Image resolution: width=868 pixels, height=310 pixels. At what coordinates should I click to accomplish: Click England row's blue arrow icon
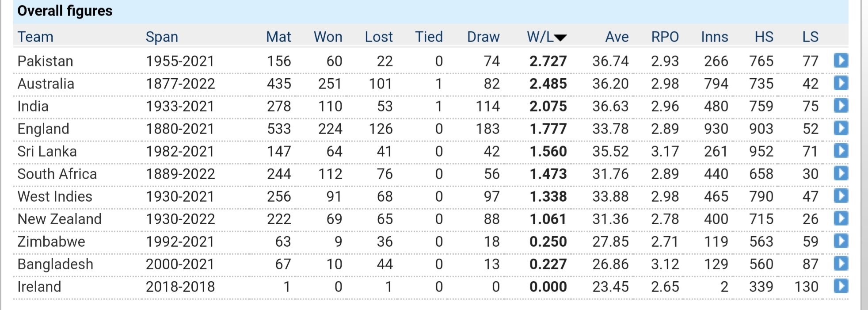point(841,128)
